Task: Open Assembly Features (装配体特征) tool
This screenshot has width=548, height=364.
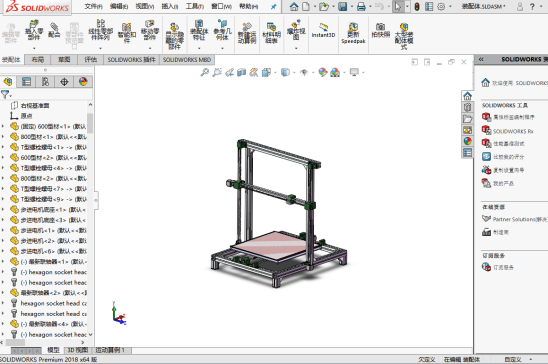Action: [x=199, y=30]
